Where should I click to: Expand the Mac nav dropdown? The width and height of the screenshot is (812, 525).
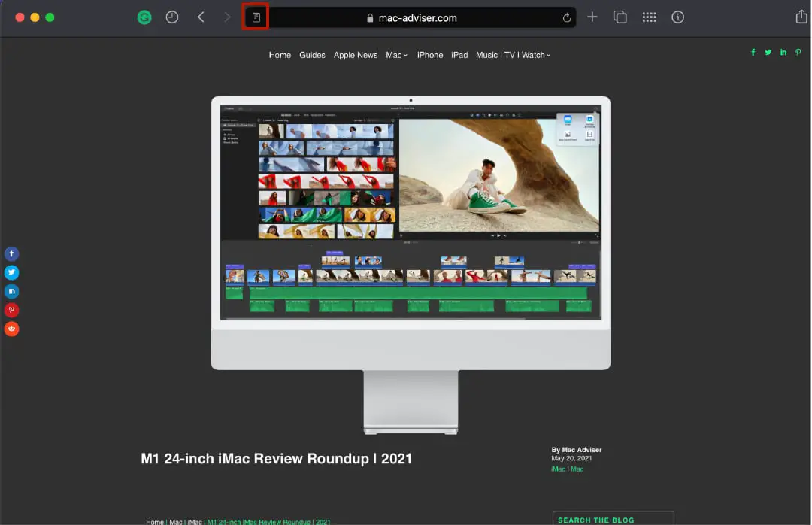point(397,55)
